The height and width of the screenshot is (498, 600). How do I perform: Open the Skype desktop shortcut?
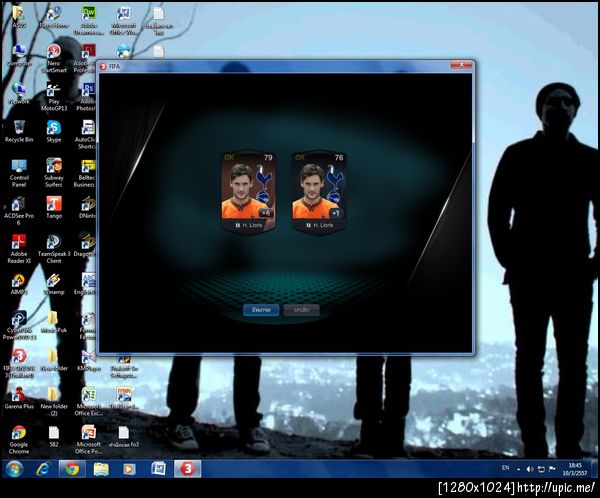pyautogui.click(x=54, y=132)
